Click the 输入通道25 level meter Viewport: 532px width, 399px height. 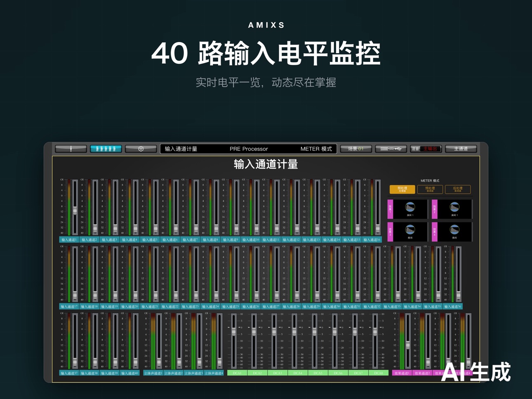pos(231,274)
